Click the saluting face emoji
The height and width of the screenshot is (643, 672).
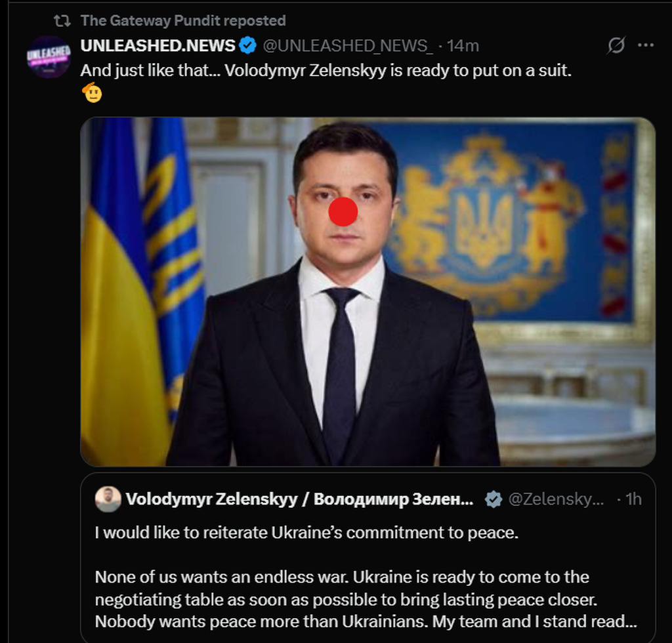pyautogui.click(x=92, y=93)
